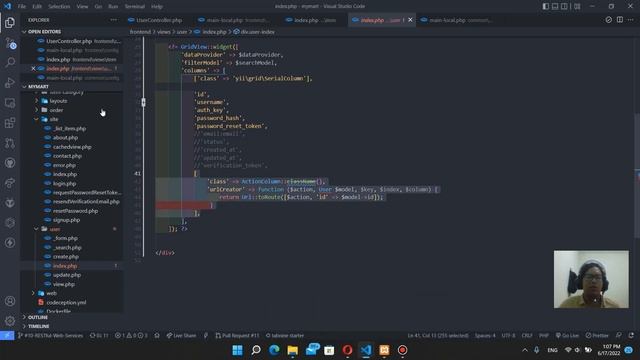Expand the Timeline section
Viewport: 640px width, 360px height.
point(38,326)
